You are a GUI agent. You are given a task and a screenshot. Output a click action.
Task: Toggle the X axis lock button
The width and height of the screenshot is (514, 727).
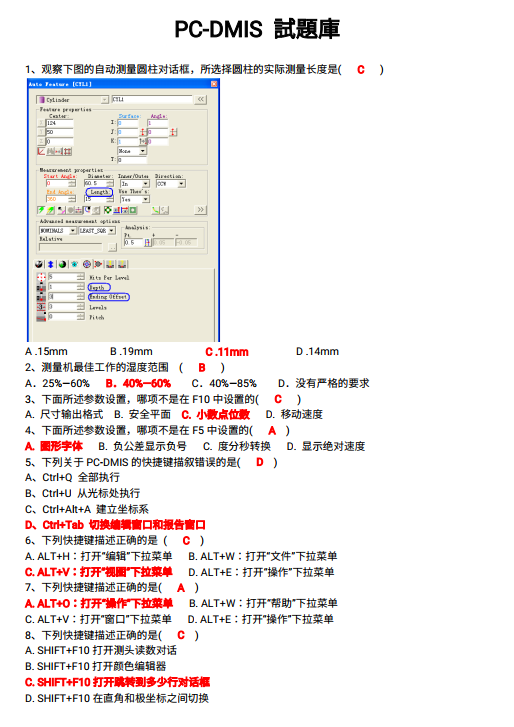[41, 123]
